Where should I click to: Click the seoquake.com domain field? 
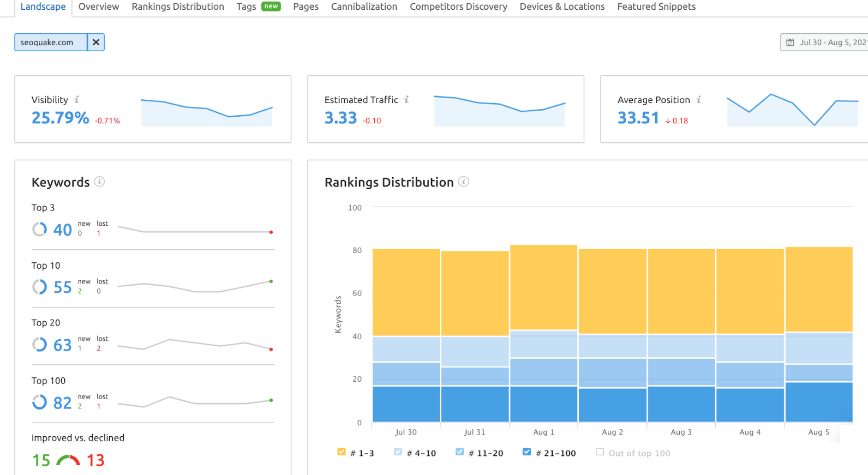click(x=50, y=42)
